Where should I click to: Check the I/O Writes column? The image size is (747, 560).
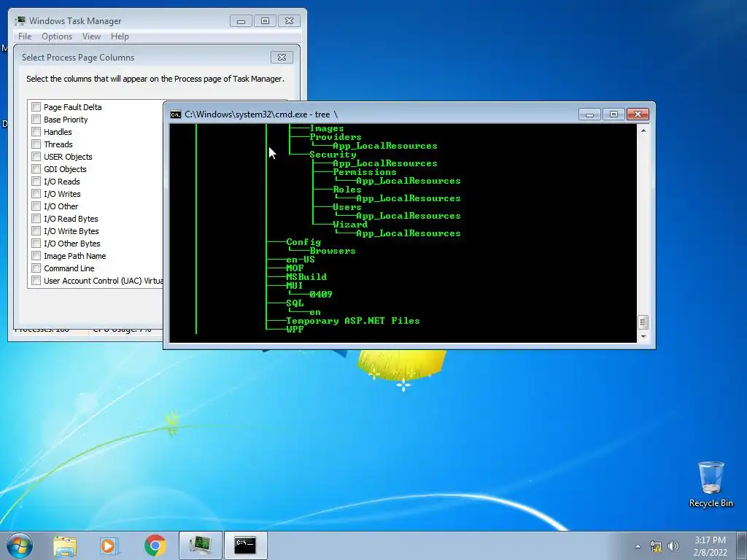click(36, 193)
